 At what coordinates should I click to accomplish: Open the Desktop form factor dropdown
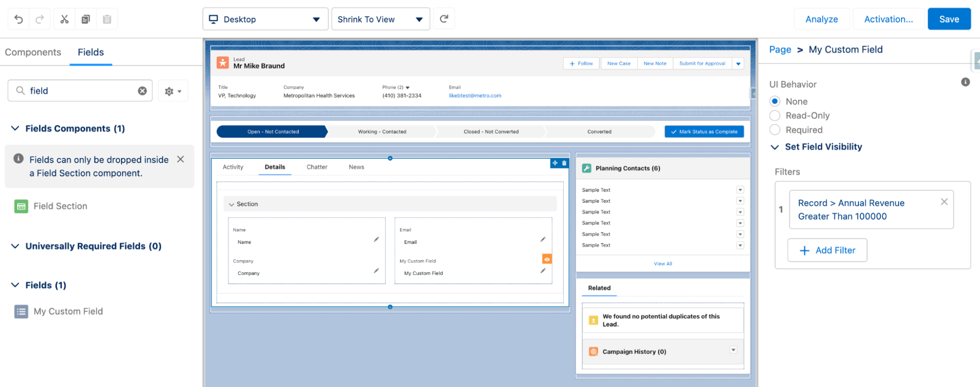[265, 19]
